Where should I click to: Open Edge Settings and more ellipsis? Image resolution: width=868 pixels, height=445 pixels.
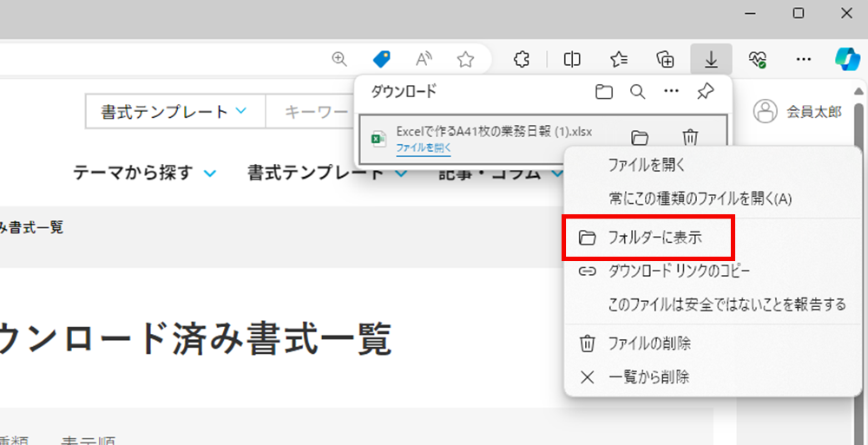[803, 59]
